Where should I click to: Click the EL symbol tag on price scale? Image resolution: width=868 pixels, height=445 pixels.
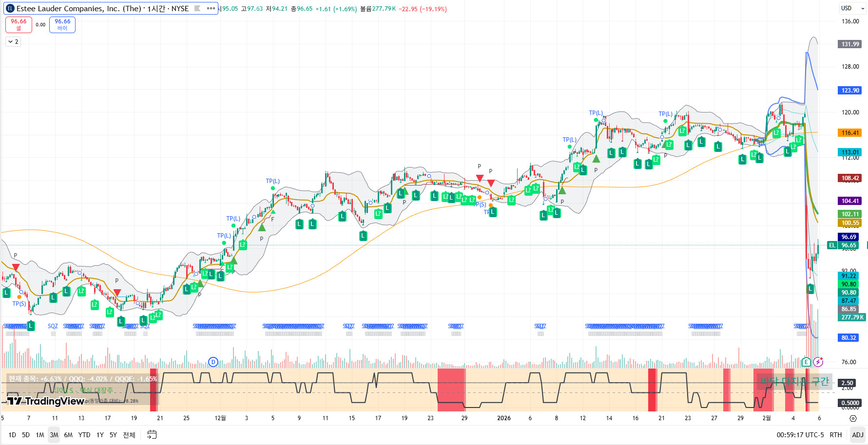(x=832, y=245)
